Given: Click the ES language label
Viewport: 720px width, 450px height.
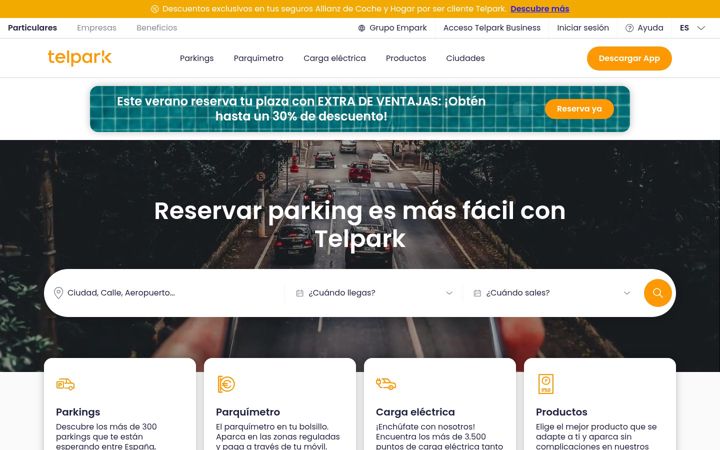Looking at the screenshot, I should pos(684,28).
